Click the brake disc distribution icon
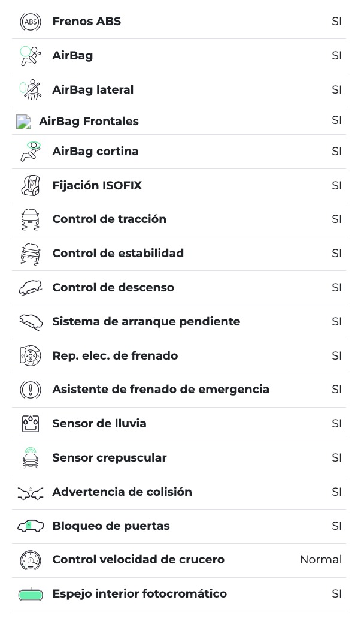 (x=30, y=356)
